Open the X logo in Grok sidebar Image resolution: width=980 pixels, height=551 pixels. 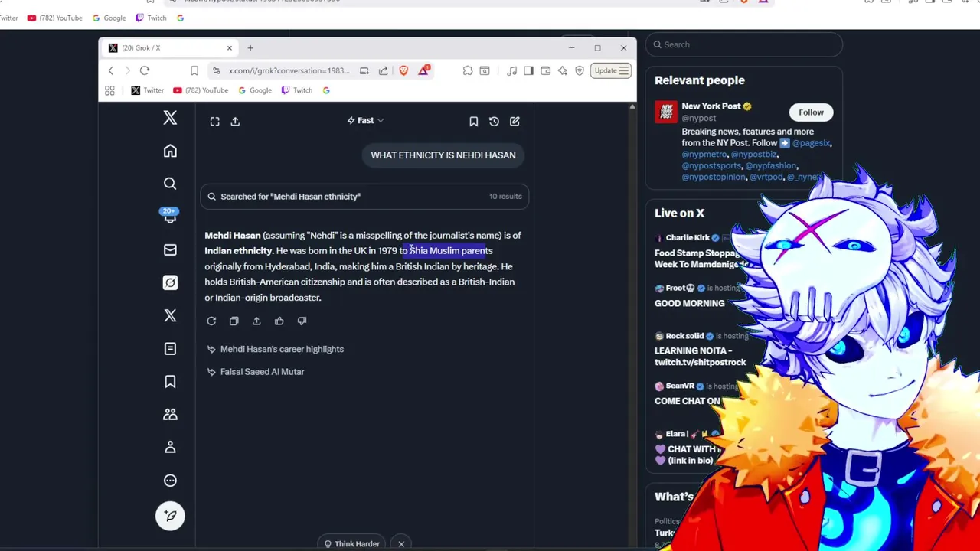[x=170, y=118]
